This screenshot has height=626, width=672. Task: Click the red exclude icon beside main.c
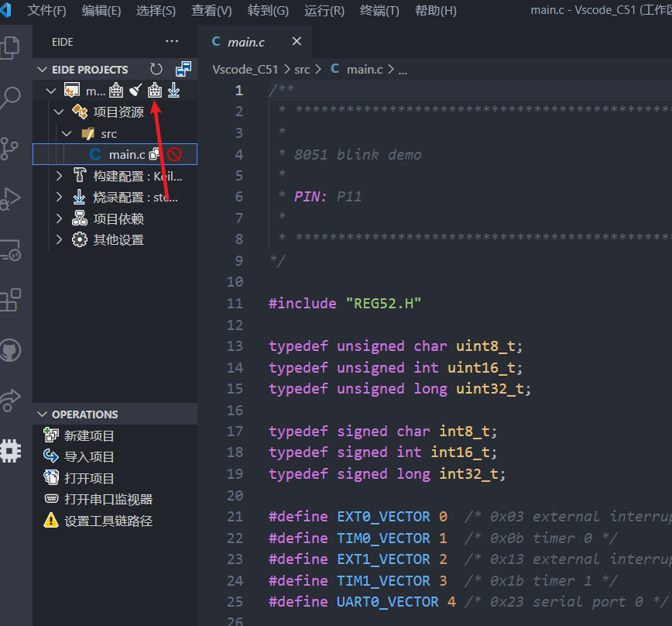coord(174,154)
